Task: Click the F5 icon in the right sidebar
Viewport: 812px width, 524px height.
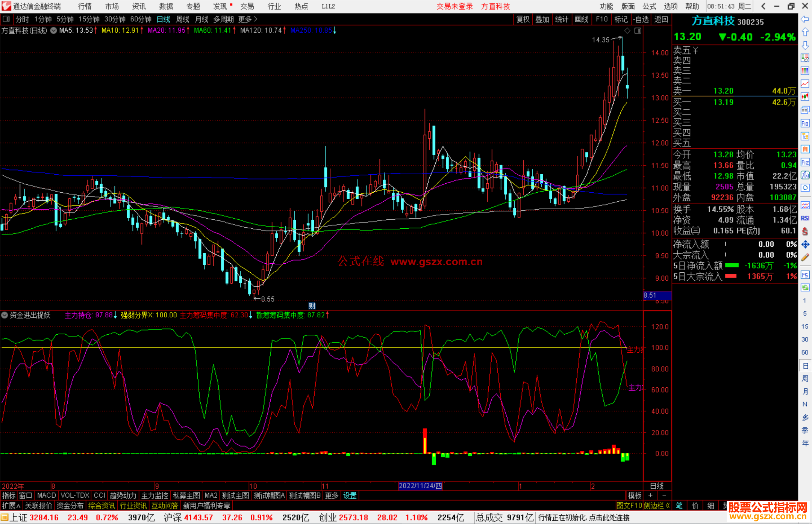Action: pyautogui.click(x=805, y=275)
